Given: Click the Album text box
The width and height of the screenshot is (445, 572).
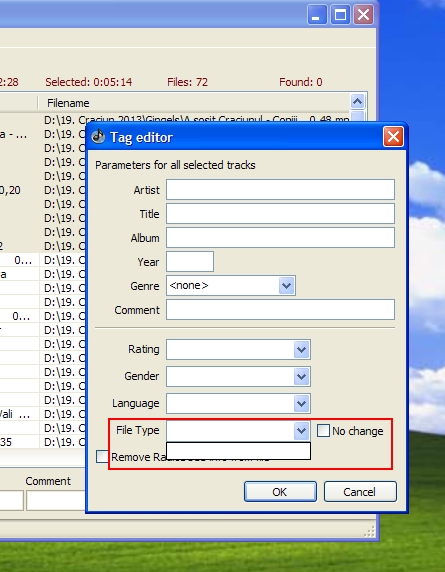Looking at the screenshot, I should click(280, 237).
